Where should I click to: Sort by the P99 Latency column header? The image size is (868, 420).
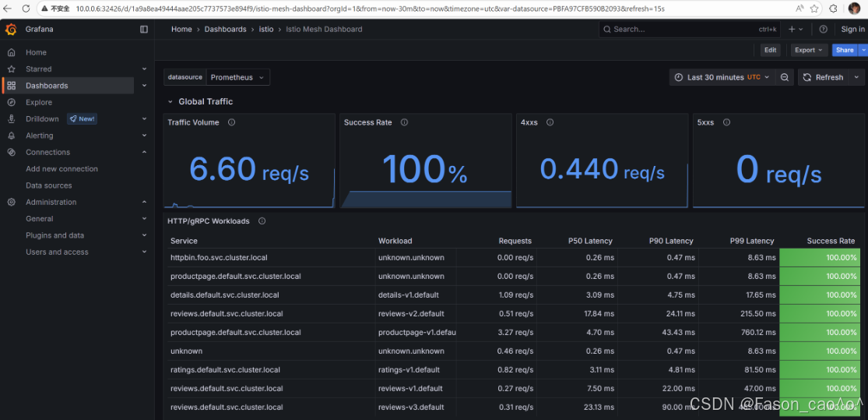[x=752, y=241]
